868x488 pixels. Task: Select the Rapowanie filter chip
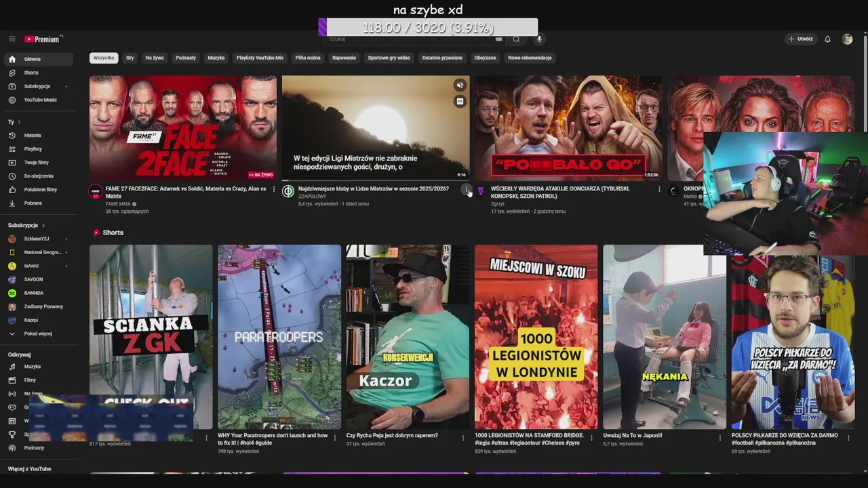pyautogui.click(x=344, y=58)
